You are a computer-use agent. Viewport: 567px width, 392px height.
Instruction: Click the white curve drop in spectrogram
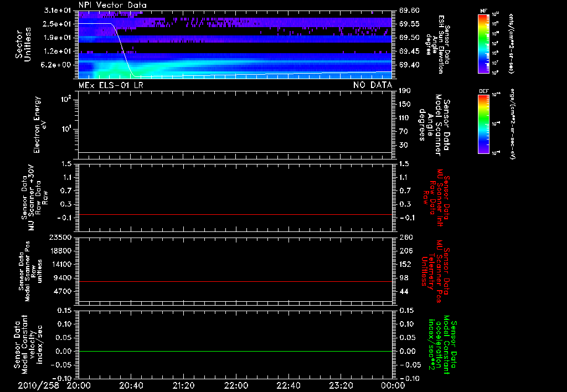[x=122, y=50]
